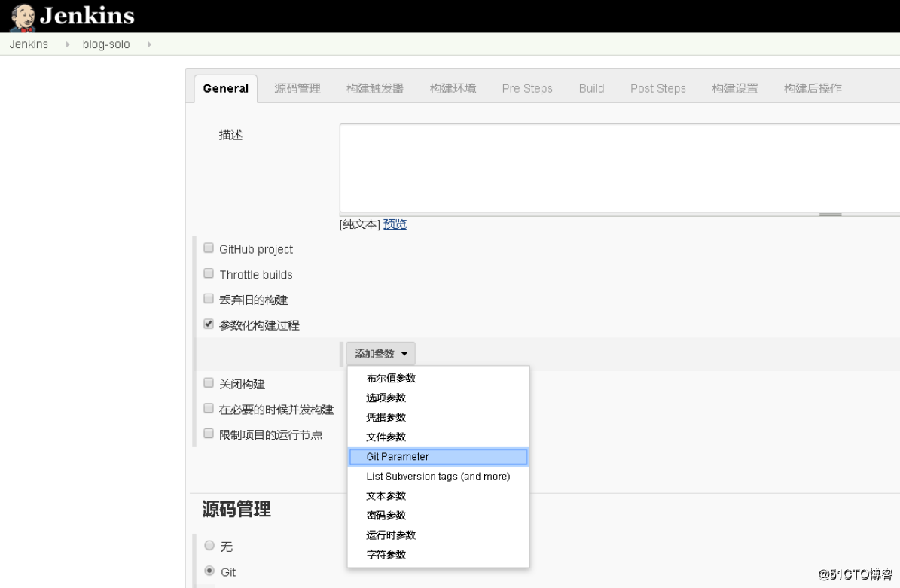Enable the Throttle builds checkbox
This screenshot has width=900, height=588.
point(209,273)
